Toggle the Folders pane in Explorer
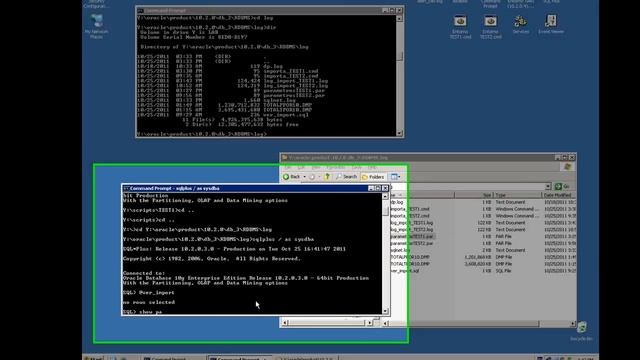Image resolution: width=640 pixels, height=360 pixels. [373, 177]
